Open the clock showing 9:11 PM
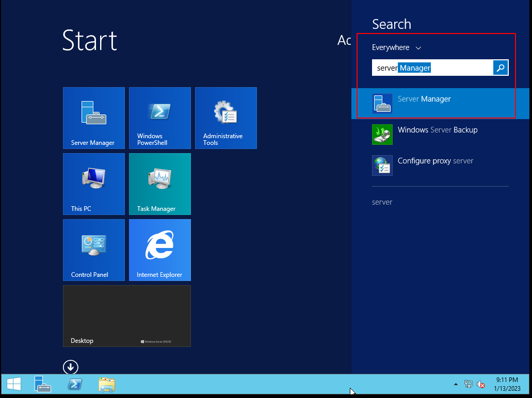This screenshot has height=398, width=532. coord(507,384)
